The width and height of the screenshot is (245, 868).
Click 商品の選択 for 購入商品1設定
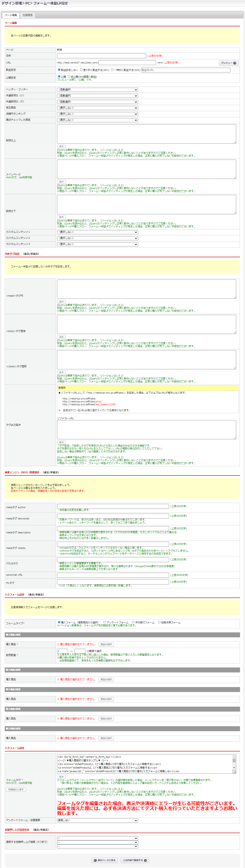pos(106,645)
